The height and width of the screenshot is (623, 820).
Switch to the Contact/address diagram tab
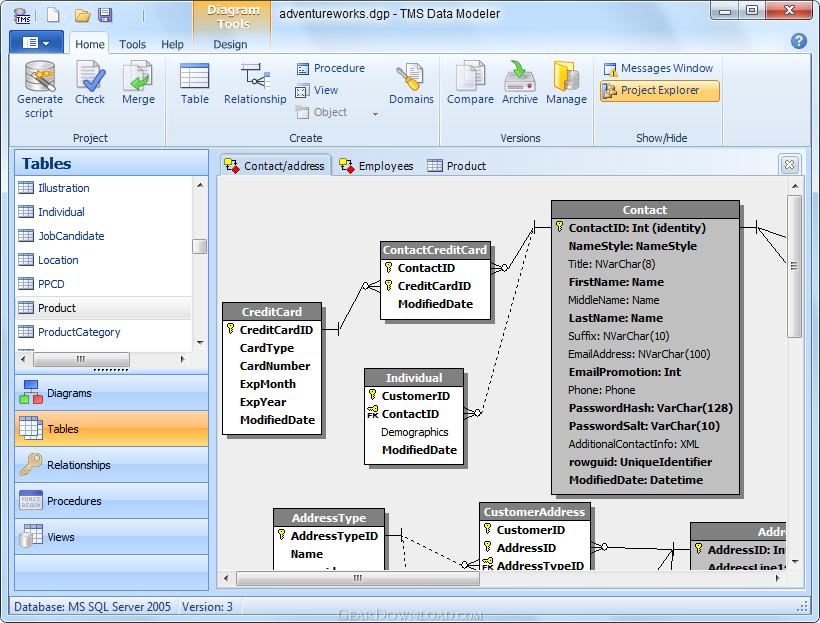click(276, 166)
